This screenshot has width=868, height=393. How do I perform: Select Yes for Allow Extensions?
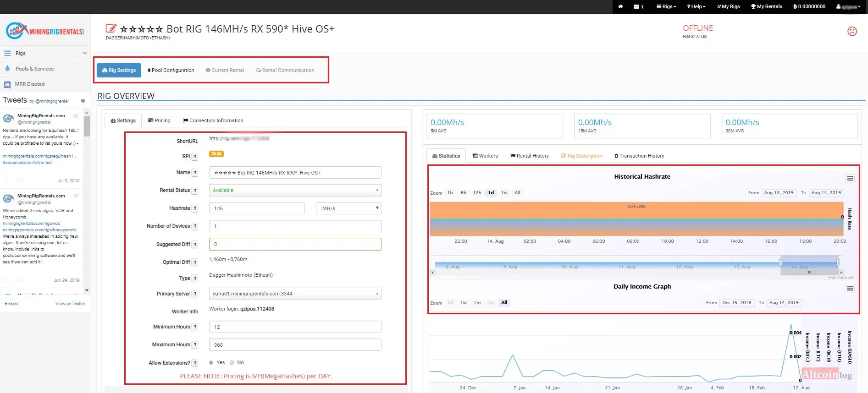coord(211,363)
